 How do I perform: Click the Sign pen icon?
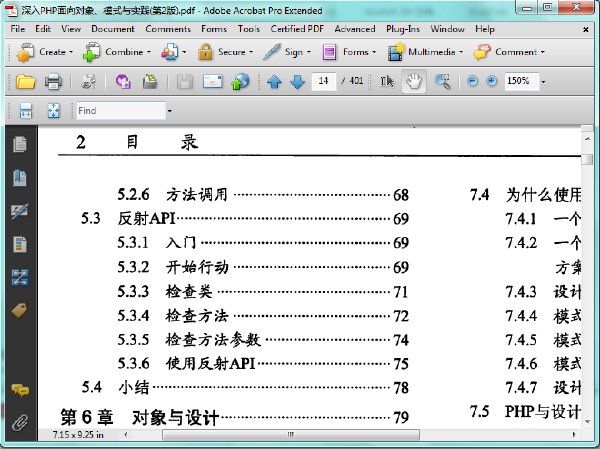pos(272,52)
